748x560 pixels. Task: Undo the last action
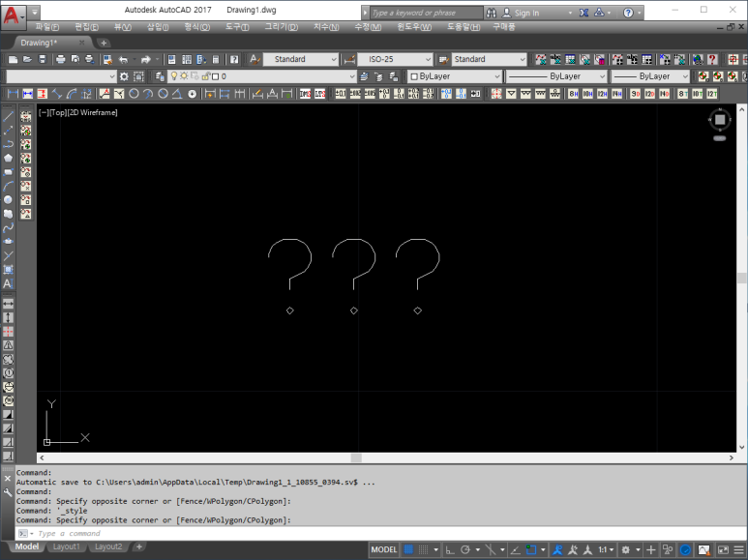[x=123, y=59]
